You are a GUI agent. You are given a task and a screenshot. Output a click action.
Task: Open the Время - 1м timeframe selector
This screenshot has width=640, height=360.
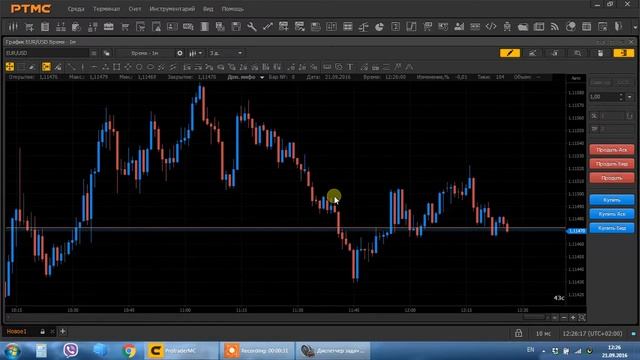146,53
